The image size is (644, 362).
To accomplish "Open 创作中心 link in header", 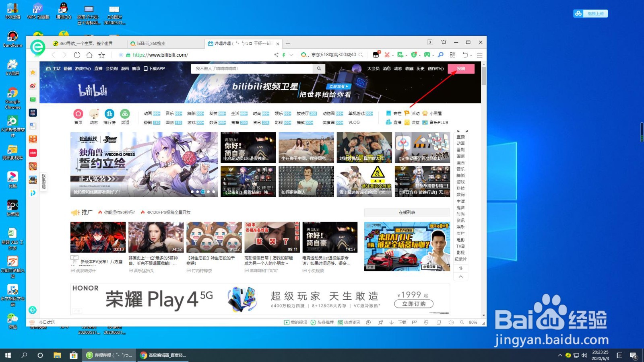I will pyautogui.click(x=436, y=69).
